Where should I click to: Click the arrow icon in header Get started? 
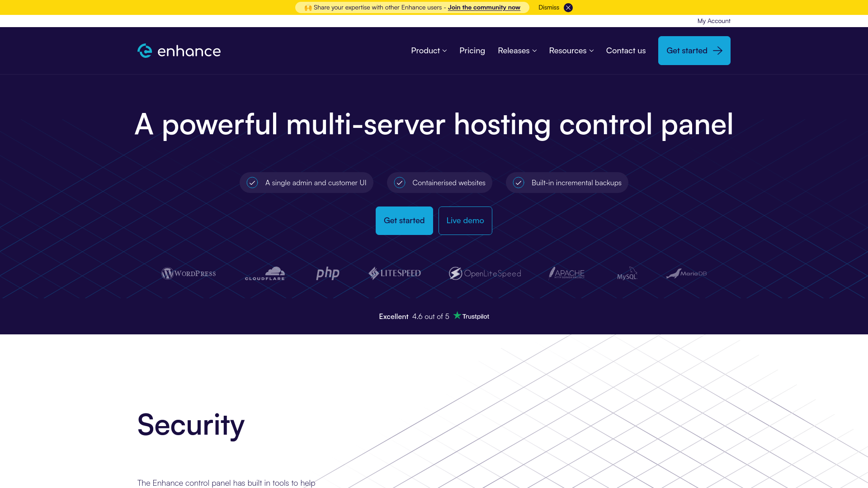point(717,51)
